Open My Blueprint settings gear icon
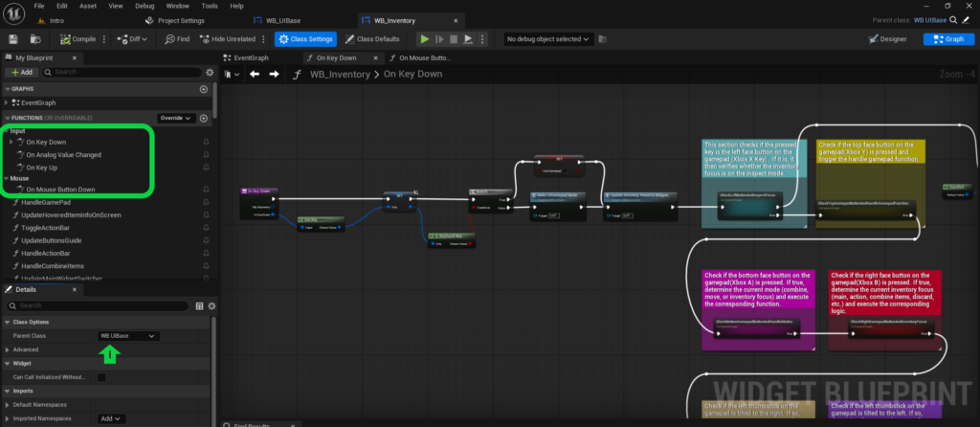Screen dimensions: 980x427 tap(210, 73)
